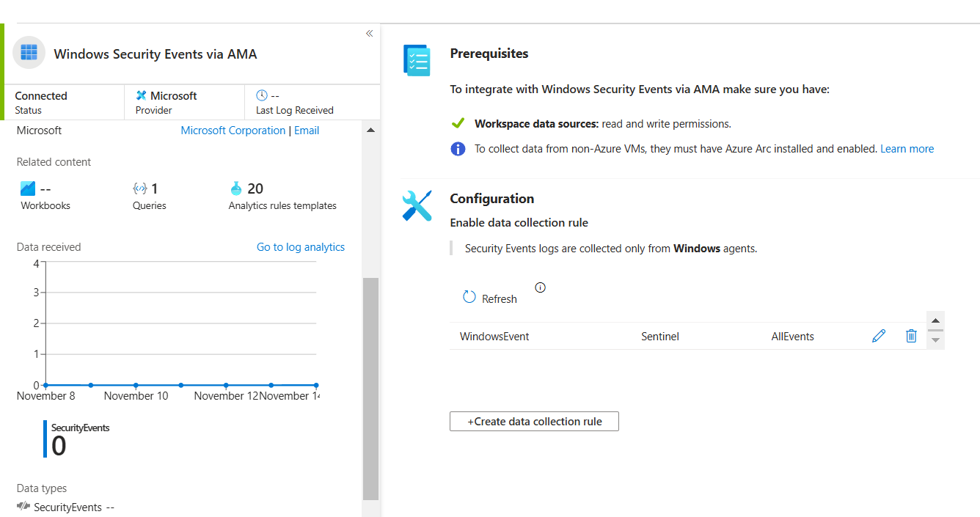Open the Microsoft Corporation link

coord(233,130)
